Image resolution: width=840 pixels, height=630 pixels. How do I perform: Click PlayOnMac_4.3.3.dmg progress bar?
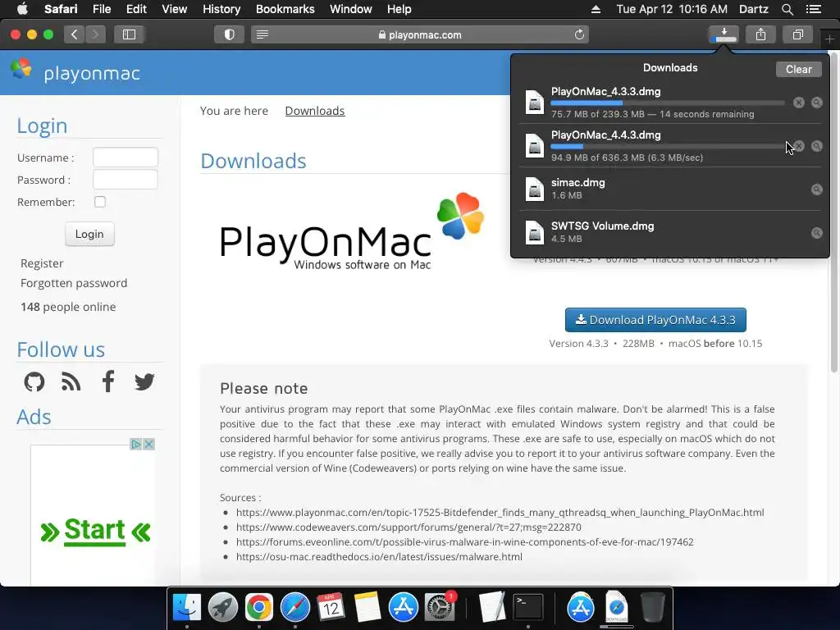668,103
